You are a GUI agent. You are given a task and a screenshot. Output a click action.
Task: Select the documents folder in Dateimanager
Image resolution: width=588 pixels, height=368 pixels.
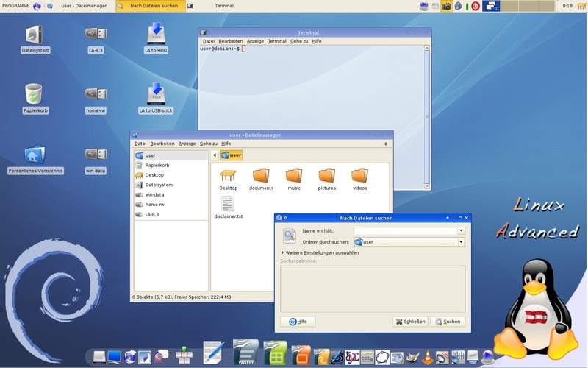[x=261, y=180]
